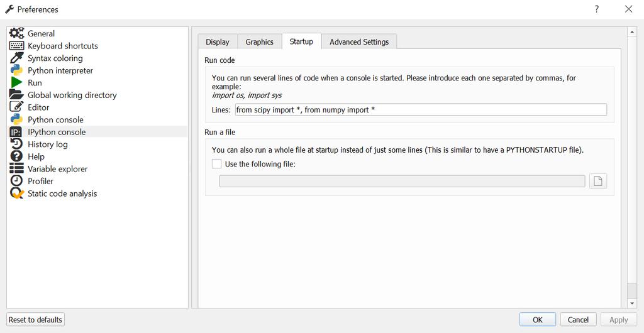Click the Editor pencil icon

pos(17,107)
